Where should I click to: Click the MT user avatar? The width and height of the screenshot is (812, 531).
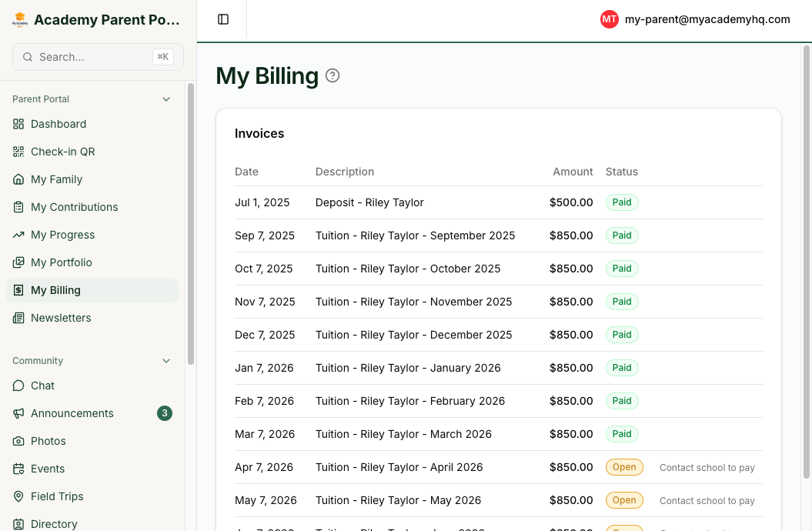pyautogui.click(x=609, y=19)
